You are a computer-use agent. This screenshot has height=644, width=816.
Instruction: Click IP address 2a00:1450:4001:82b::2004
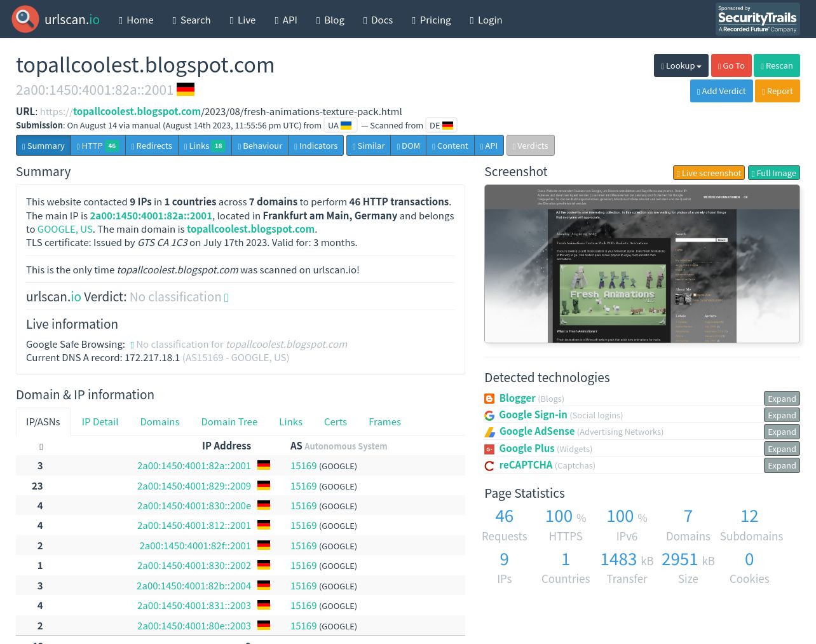click(x=194, y=586)
